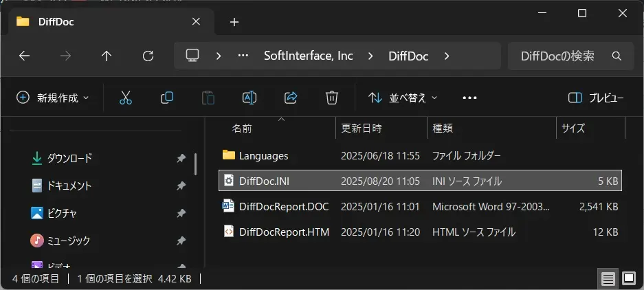Image resolution: width=644 pixels, height=290 pixels.
Task: Switch to large thumbnails view in status bar
Action: (629, 279)
